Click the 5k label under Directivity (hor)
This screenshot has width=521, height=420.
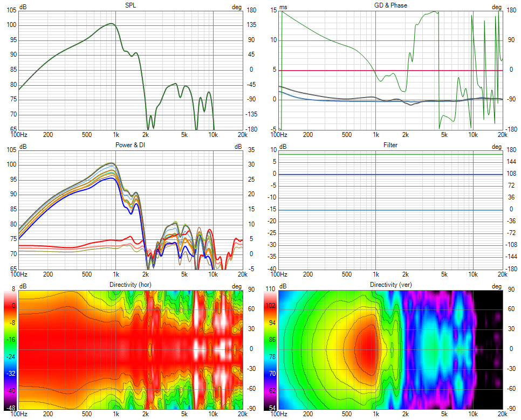(184, 414)
